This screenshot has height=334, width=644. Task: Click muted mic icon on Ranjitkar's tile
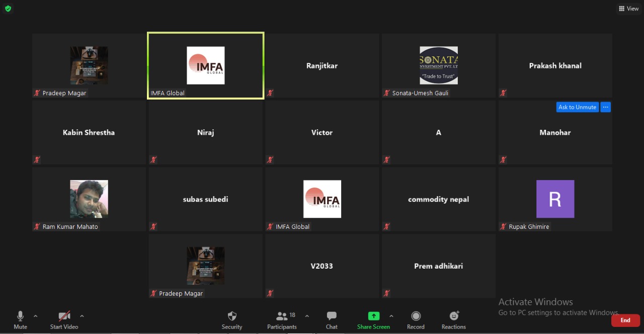point(270,93)
